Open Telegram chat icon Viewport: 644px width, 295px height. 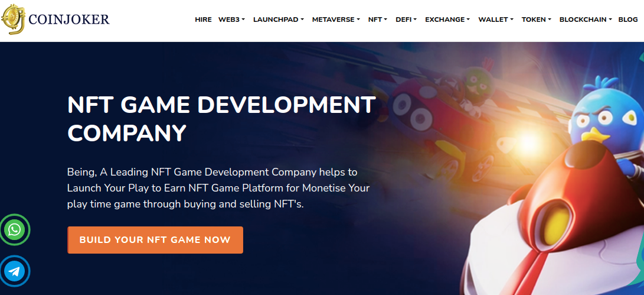click(x=15, y=271)
